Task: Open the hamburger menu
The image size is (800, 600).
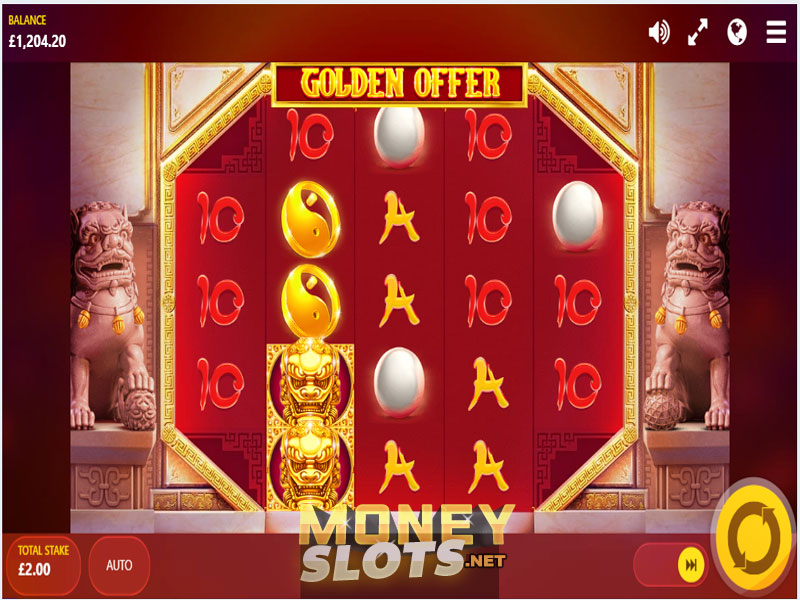Action: (776, 32)
